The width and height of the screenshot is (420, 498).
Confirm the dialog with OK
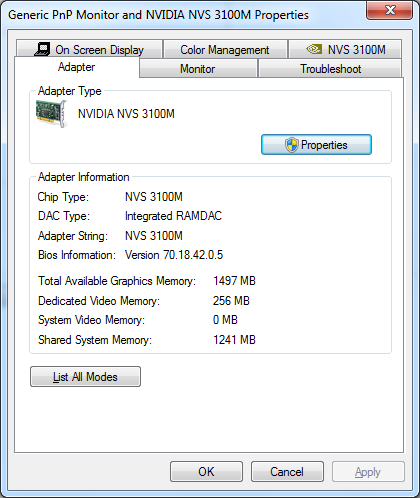click(x=206, y=472)
